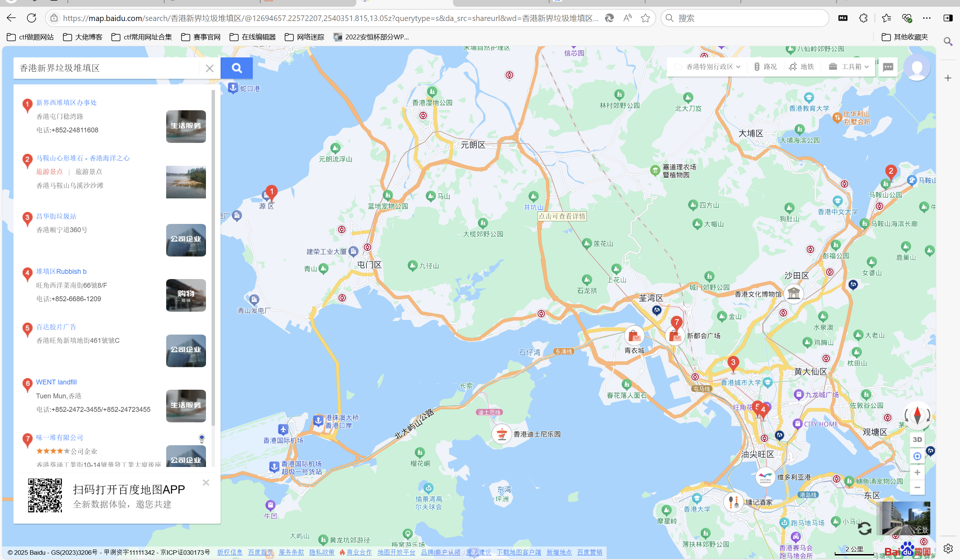Click the 购物 thumbnail of result 4
This screenshot has height=560, width=960.
[186, 295]
